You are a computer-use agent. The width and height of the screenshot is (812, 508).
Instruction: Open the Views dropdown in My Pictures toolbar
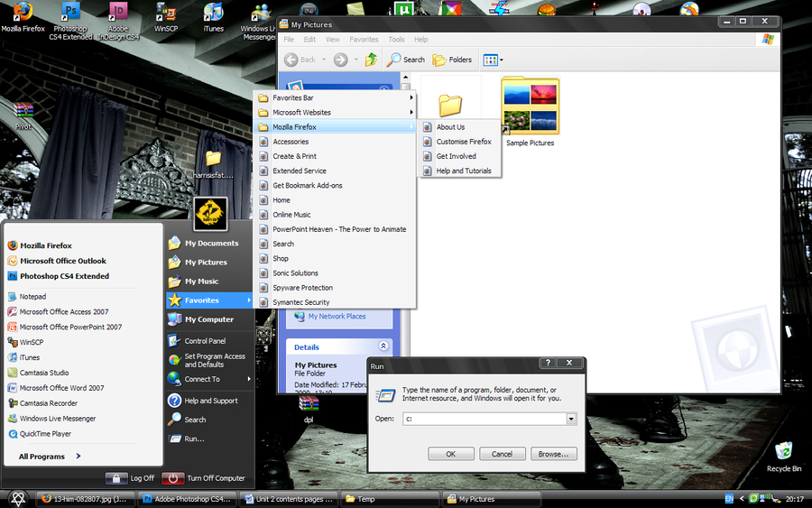(x=493, y=60)
